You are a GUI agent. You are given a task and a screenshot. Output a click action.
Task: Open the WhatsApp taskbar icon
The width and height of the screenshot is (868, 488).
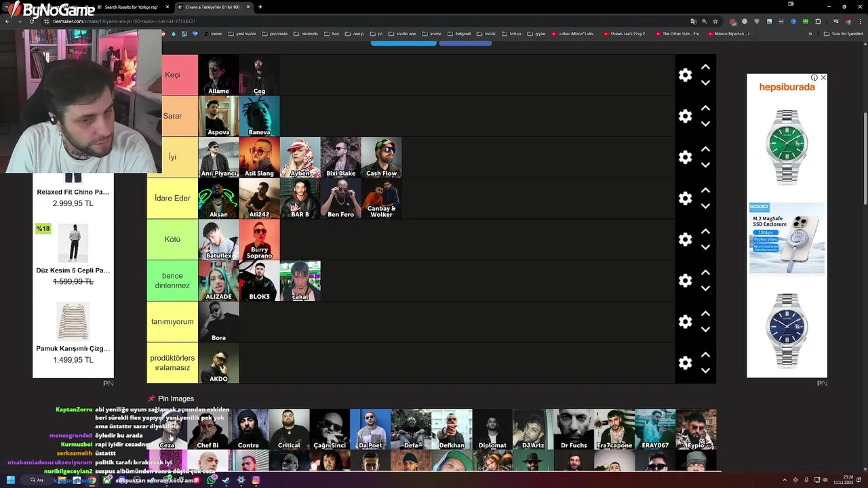coord(212,480)
